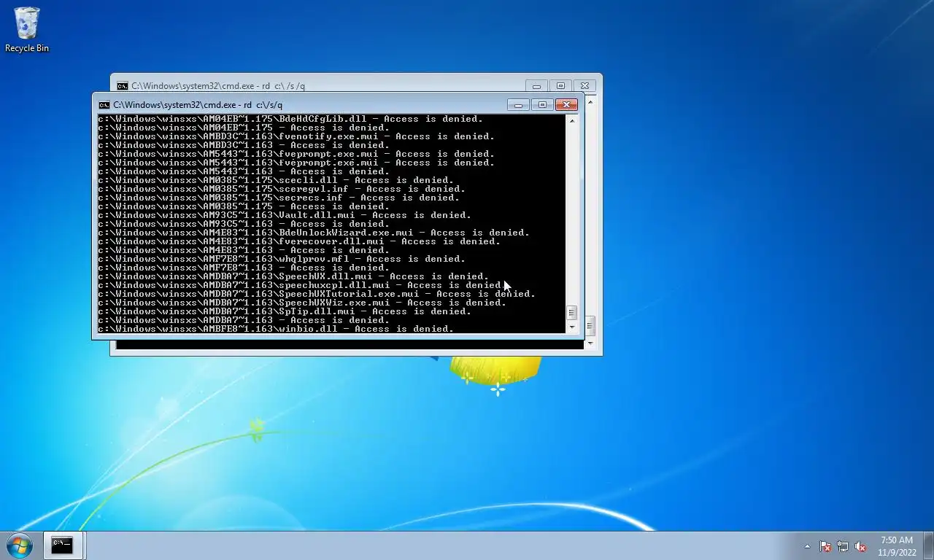The image size is (934, 560).
Task: Click the line containing BdeHdCfgLib.dll
Action: pos(290,119)
